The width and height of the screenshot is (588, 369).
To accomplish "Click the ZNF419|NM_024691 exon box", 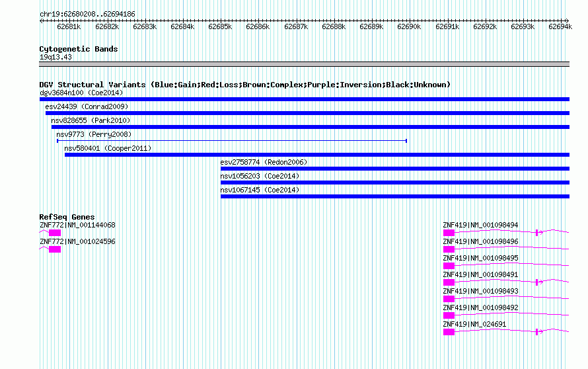I will pos(449,332).
